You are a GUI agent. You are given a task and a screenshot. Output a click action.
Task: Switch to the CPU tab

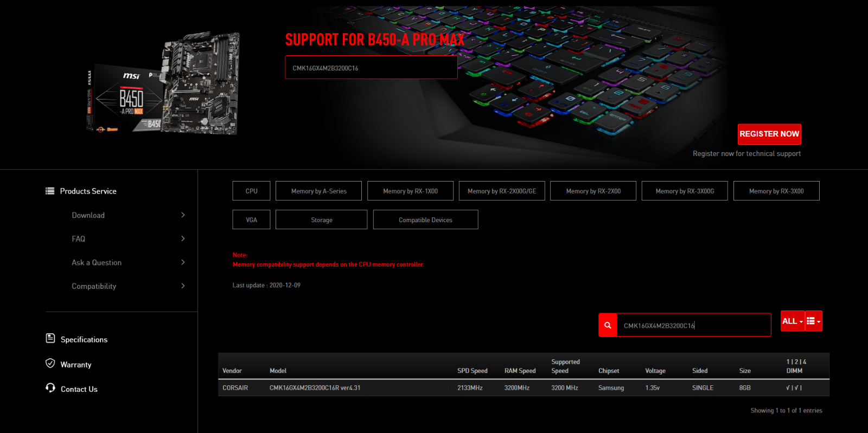click(251, 191)
